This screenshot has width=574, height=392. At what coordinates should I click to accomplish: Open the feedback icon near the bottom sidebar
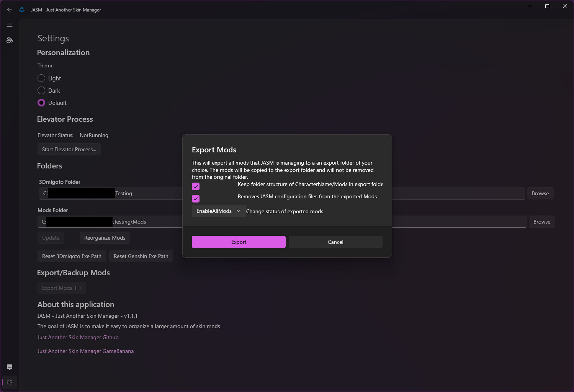(x=10, y=367)
